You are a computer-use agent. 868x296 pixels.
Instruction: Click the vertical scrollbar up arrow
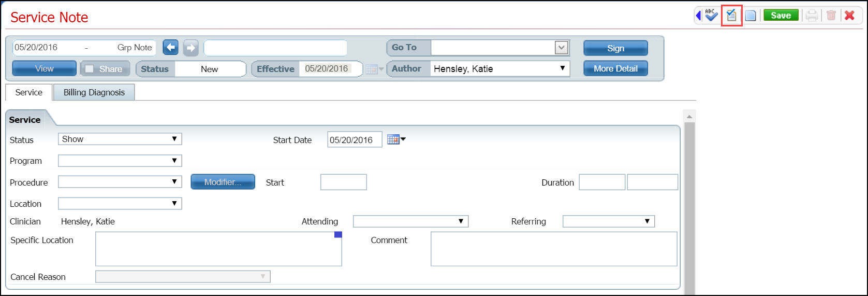(x=689, y=116)
